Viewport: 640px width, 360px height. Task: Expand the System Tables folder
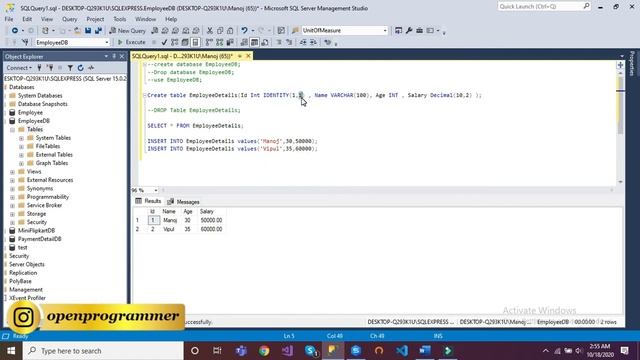21,138
